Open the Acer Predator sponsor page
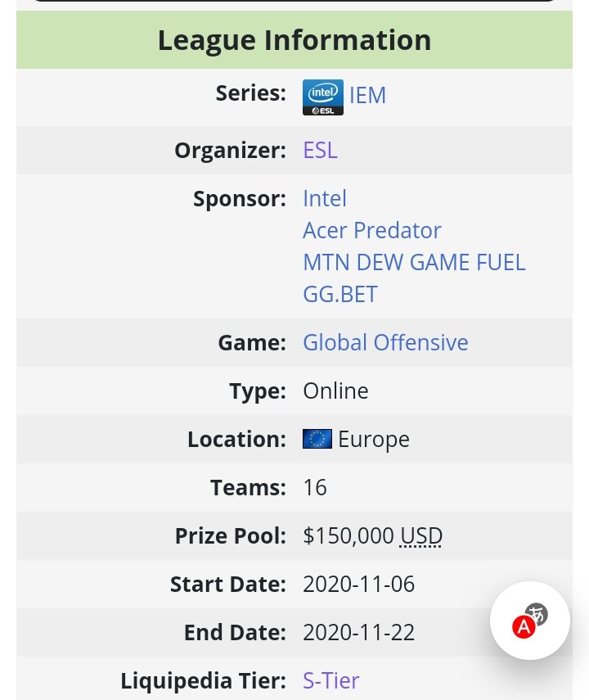This screenshot has height=700, width=589. click(371, 230)
